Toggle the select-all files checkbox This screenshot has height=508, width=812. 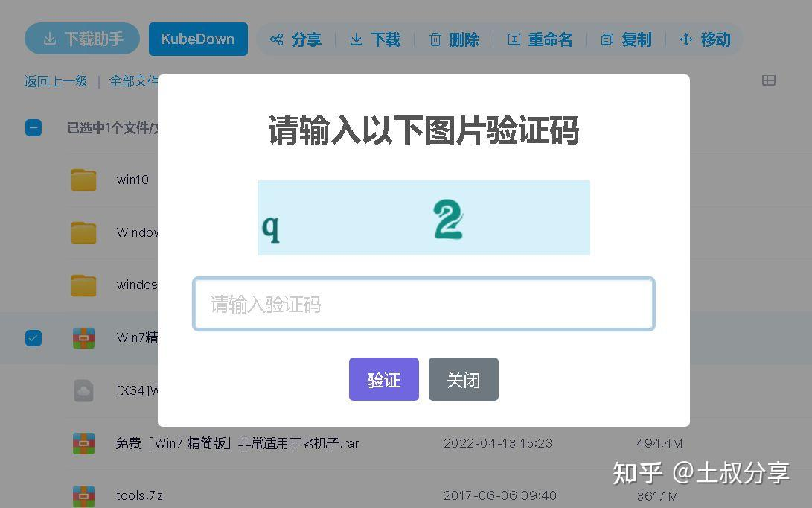pos(33,127)
